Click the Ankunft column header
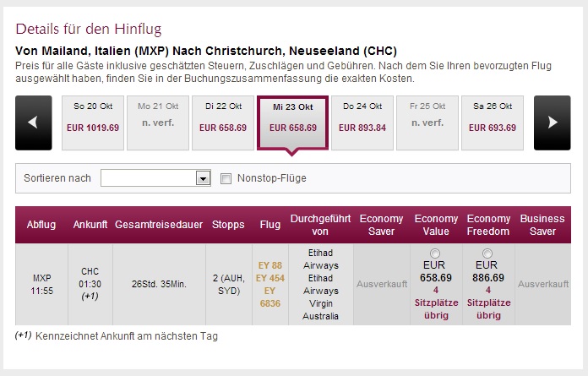 click(x=90, y=225)
